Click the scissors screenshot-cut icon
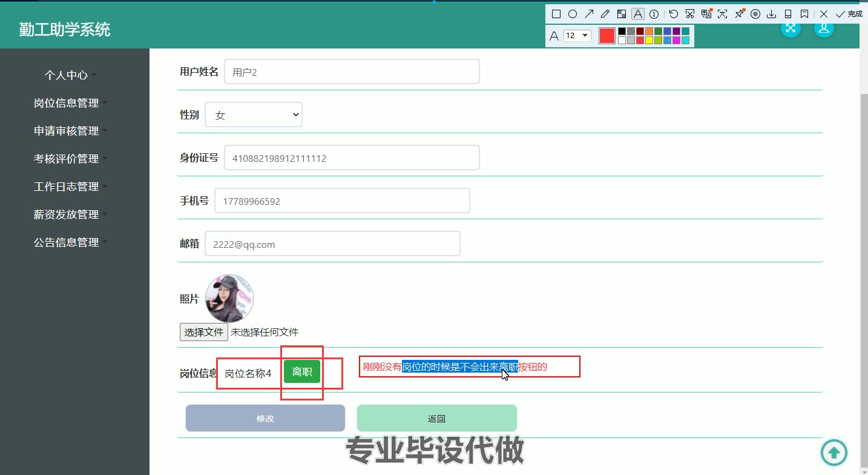 [x=689, y=14]
